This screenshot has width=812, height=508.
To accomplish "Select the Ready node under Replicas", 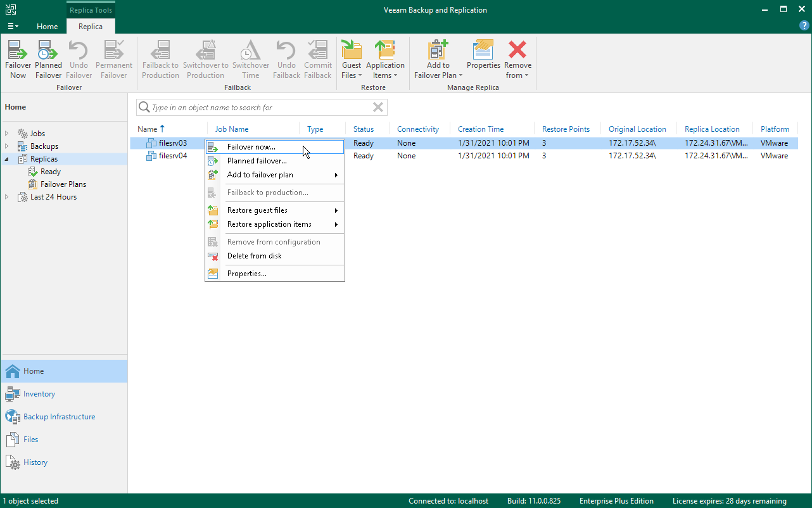I will [x=51, y=172].
